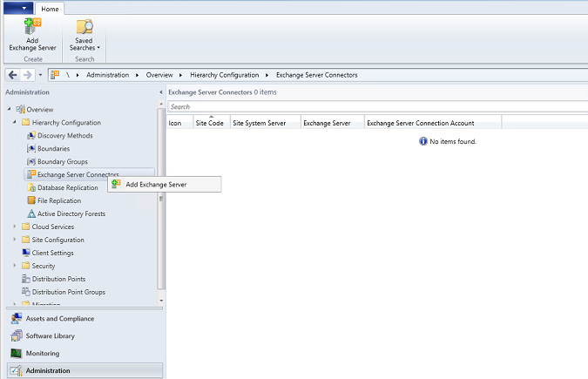Open the Assets and Compliance workspace icon

coord(17,319)
